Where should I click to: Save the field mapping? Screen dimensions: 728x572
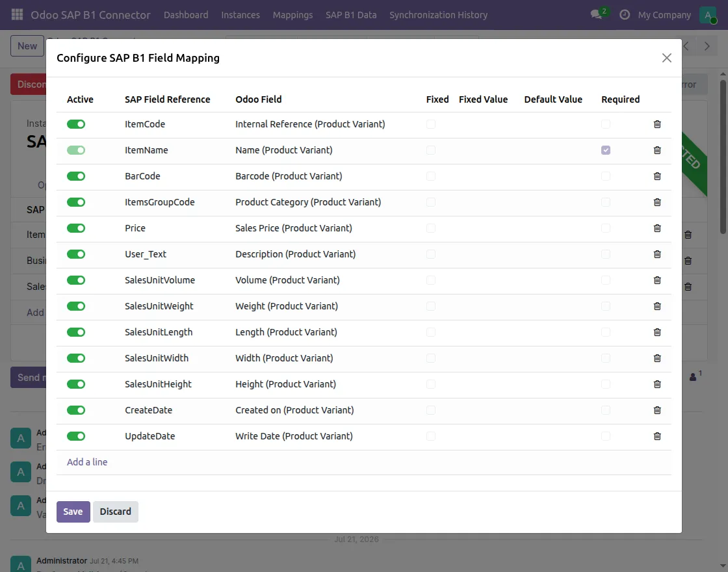(x=73, y=512)
